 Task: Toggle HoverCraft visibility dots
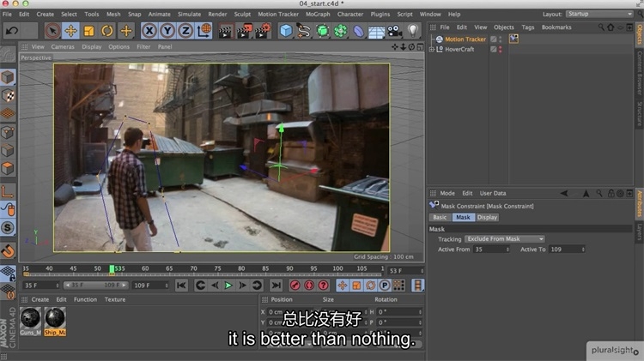501,49
